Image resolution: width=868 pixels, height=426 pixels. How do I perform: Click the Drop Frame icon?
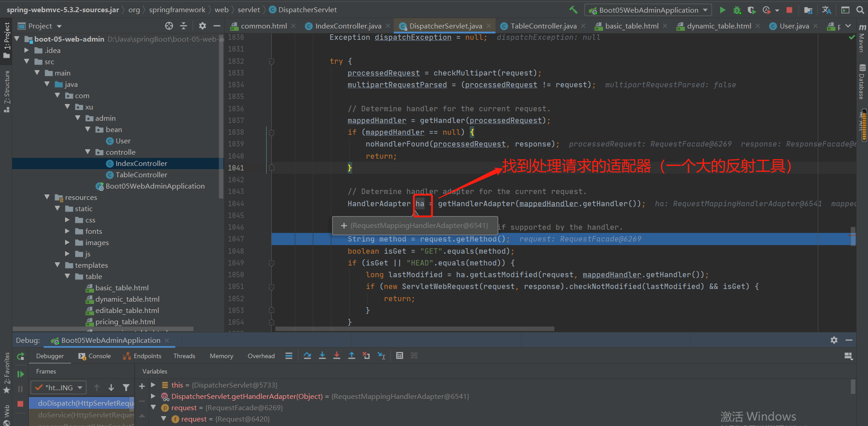tap(366, 356)
